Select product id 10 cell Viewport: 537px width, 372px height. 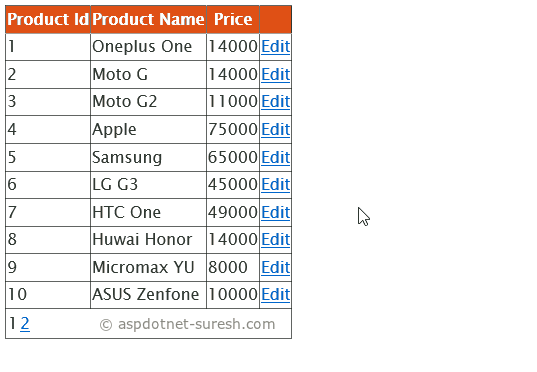[48, 295]
